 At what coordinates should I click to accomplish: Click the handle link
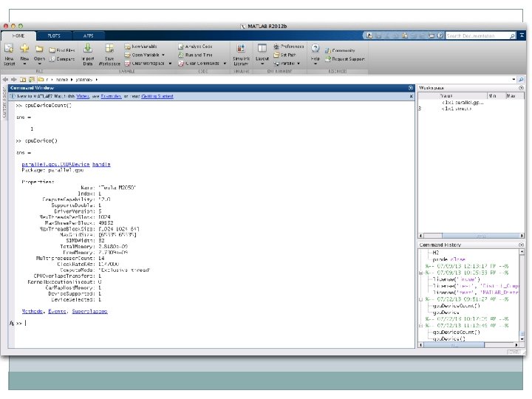pyautogui.click(x=101, y=164)
